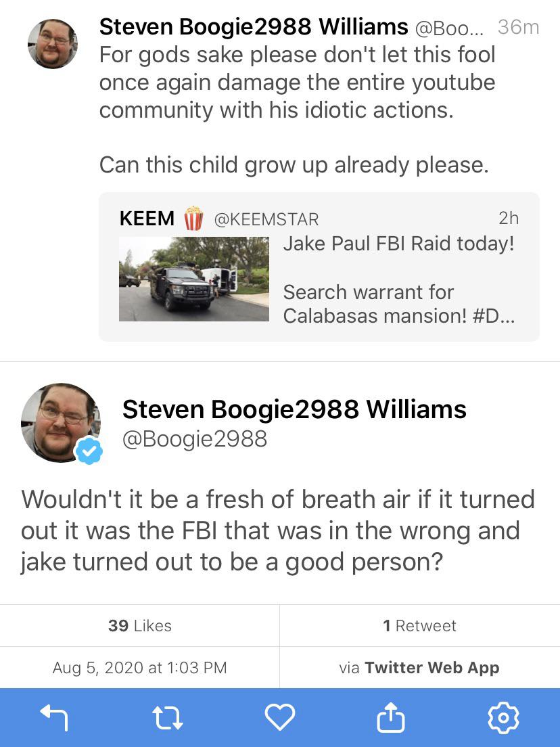Open the gear settings icon

tap(503, 717)
